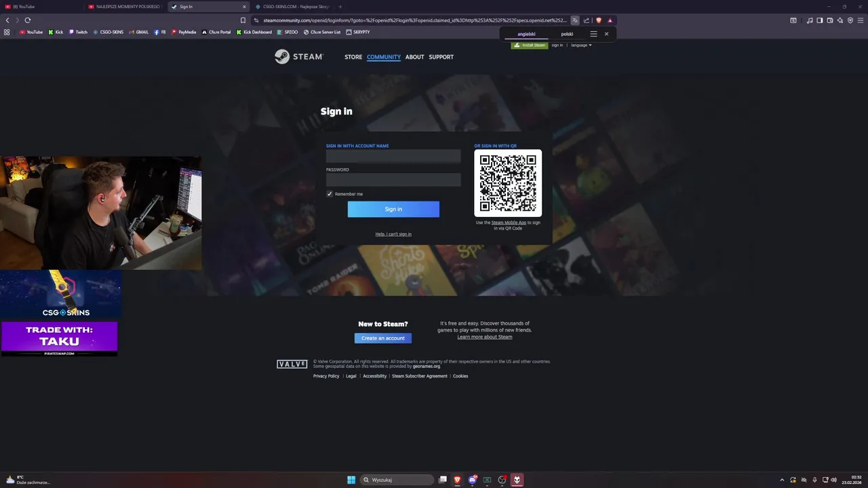Open Leo AI sparkle icon in toolbar
This screenshot has height=488, width=868.
tap(840, 20)
